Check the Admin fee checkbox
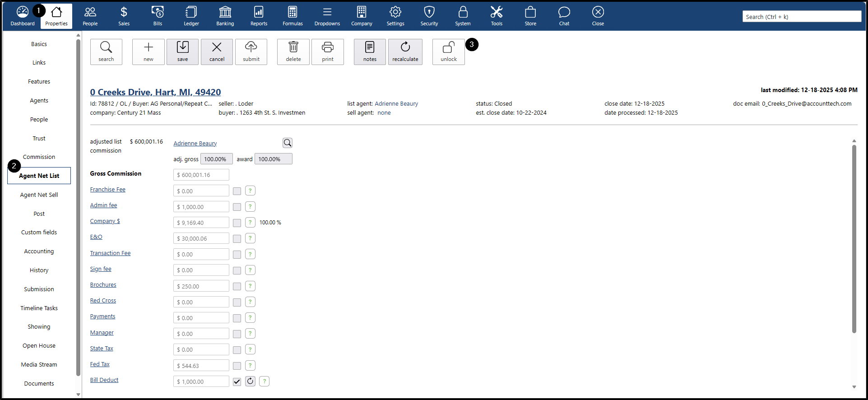868x400 pixels. click(x=237, y=207)
